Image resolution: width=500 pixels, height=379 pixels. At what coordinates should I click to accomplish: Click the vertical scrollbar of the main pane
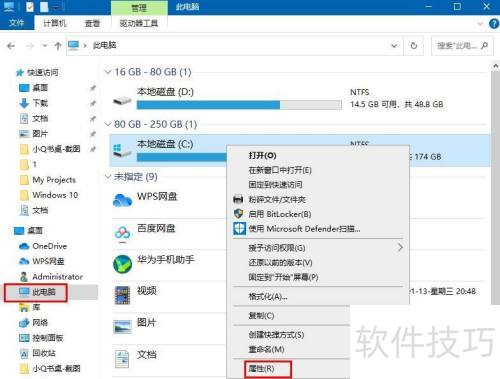point(495,187)
